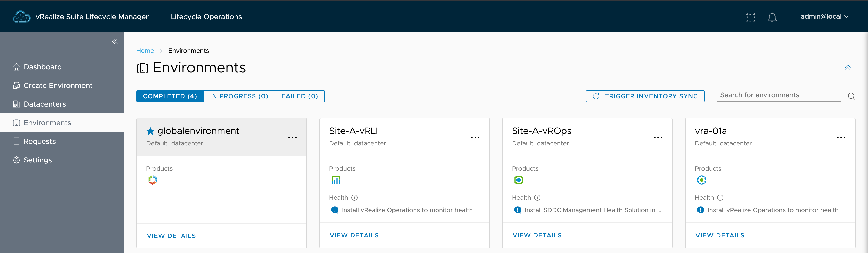Click the search magnifier icon
Screen dimensions: 868x253
851,96
